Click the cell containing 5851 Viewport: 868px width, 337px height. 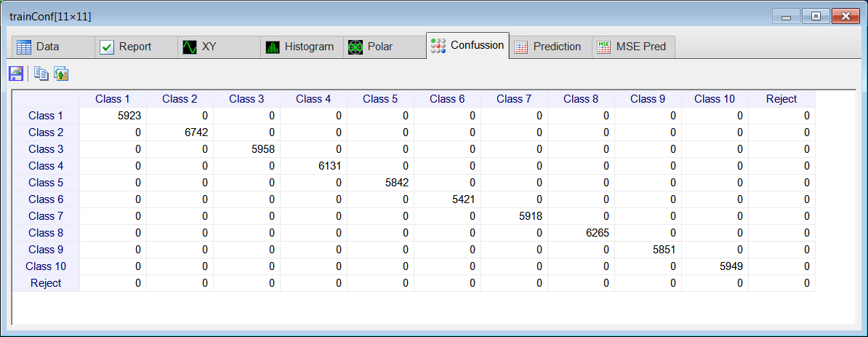point(648,250)
